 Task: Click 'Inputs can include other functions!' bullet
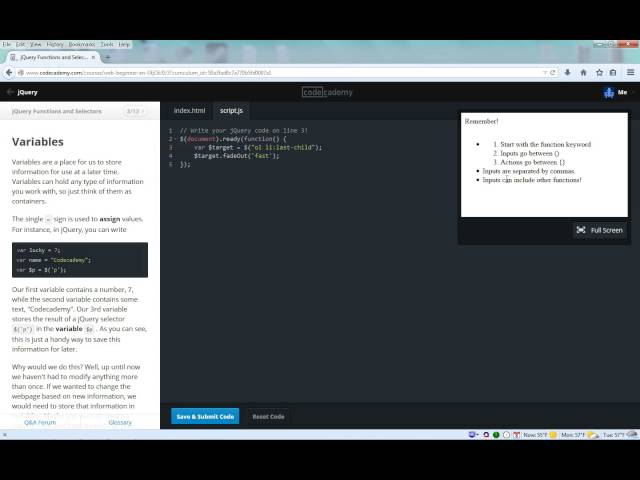coord(532,180)
